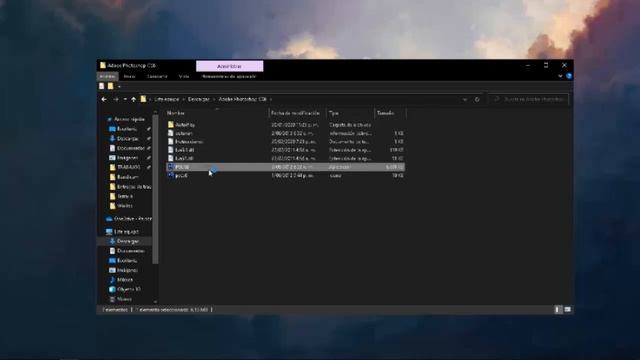The image size is (640, 360).
Task: Open Imágenes under Este equipo
Action: [127, 270]
